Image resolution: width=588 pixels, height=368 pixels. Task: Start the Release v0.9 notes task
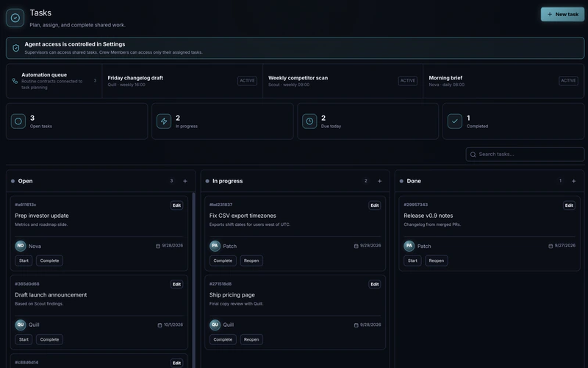pos(412,261)
